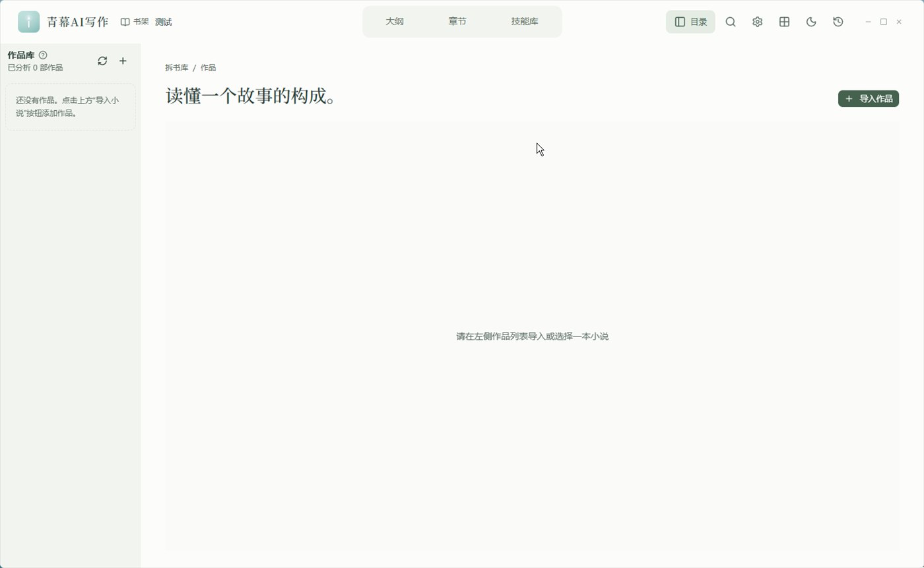Click the 测试 book title
Image resolution: width=924 pixels, height=568 pixels.
click(164, 22)
